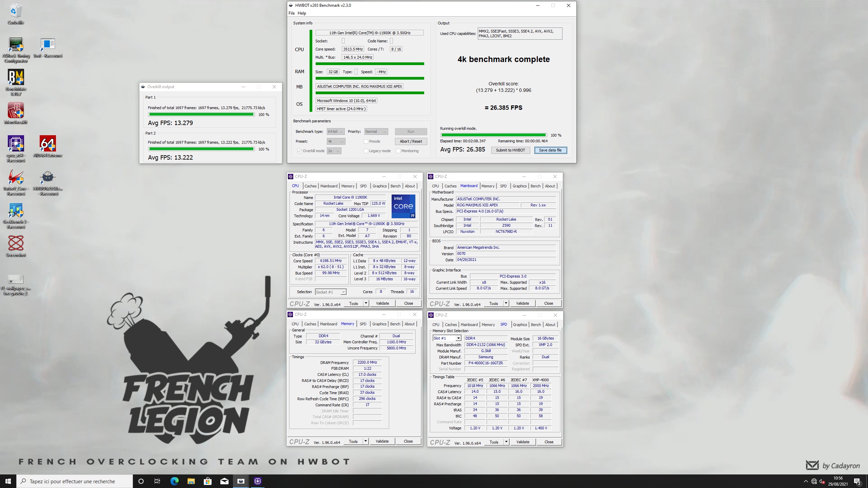Open Task View on taskbar
The image size is (868, 488).
pyautogui.click(x=157, y=481)
